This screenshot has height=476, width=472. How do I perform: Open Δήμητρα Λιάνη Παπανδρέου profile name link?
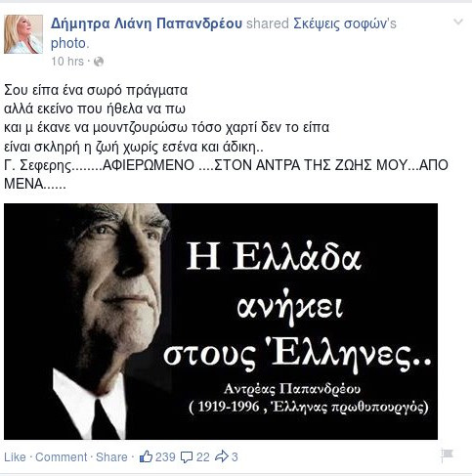tap(147, 23)
